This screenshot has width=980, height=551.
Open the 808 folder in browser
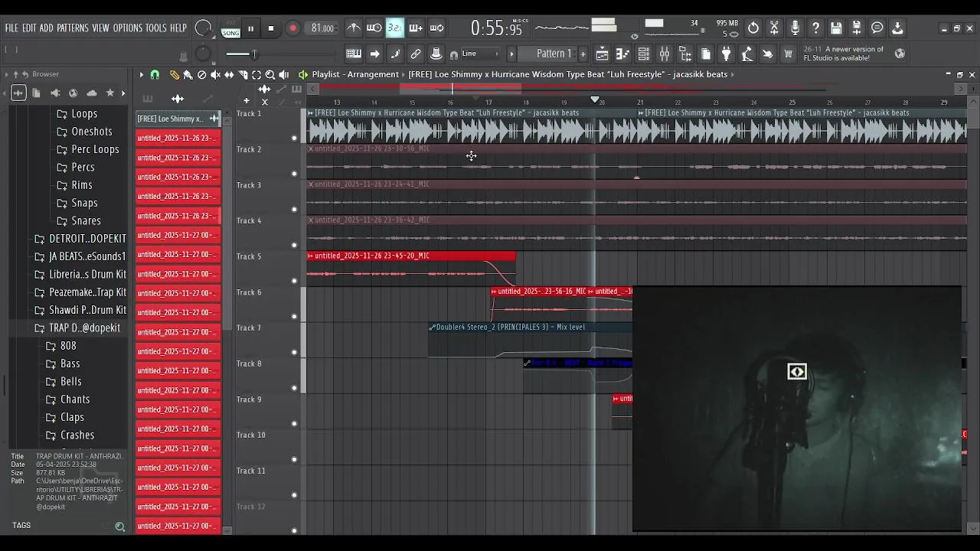point(60,346)
